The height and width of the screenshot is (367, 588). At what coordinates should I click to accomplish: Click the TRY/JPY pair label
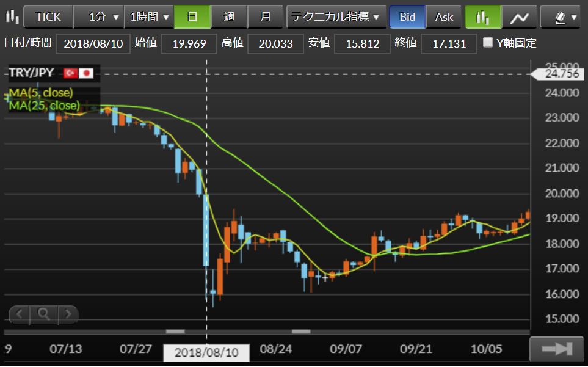click(x=31, y=73)
